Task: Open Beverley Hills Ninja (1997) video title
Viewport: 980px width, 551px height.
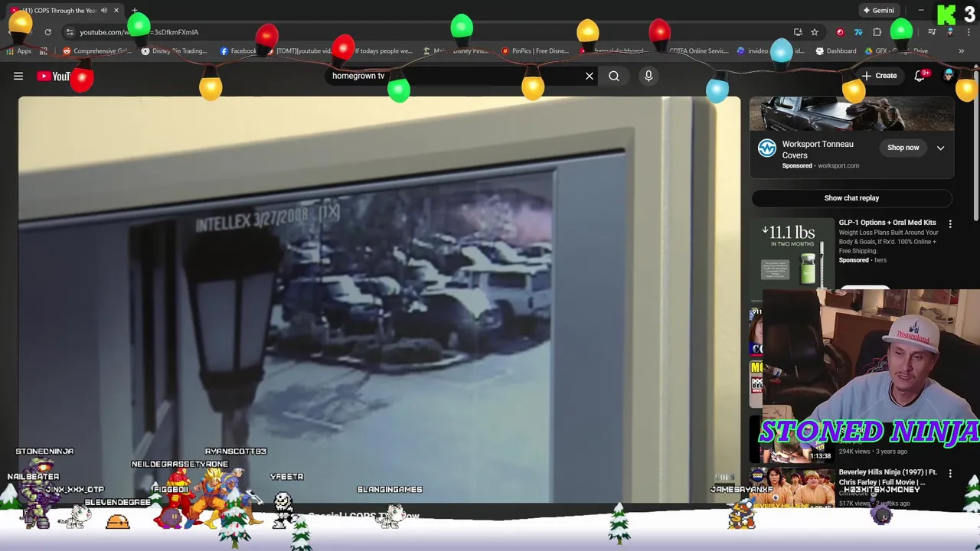Action: point(887,478)
